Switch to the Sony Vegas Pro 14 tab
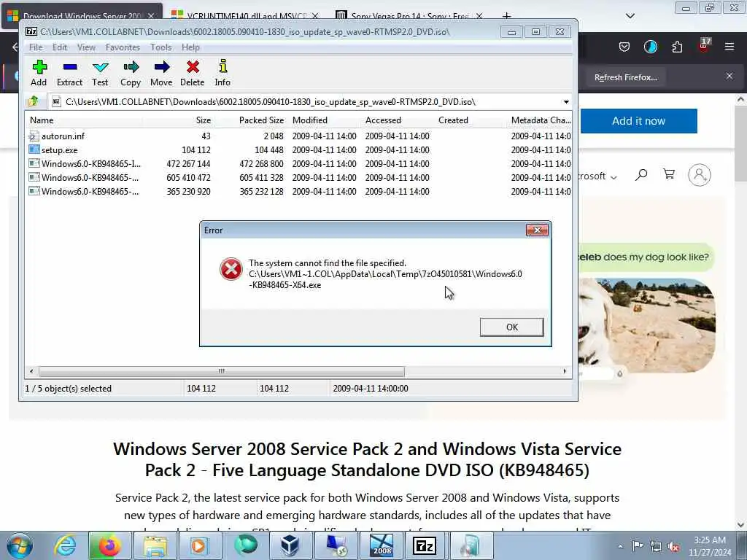Screen dimensions: 747x560 pos(410,16)
